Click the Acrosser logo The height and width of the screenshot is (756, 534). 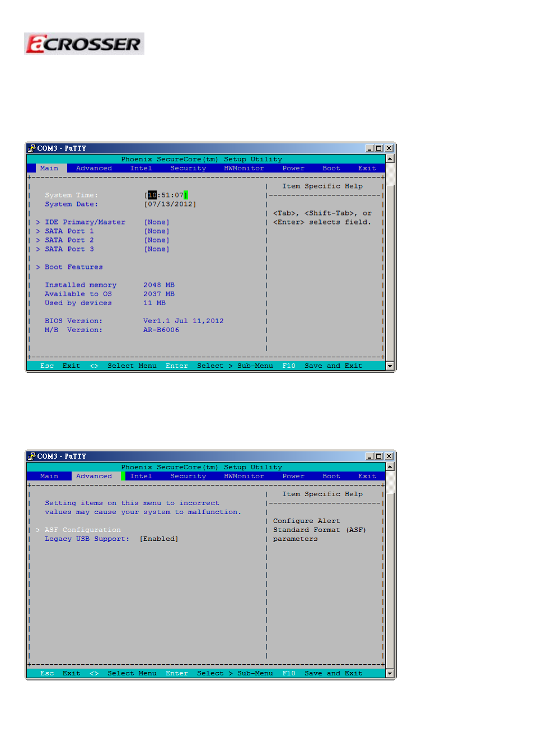tap(84, 44)
